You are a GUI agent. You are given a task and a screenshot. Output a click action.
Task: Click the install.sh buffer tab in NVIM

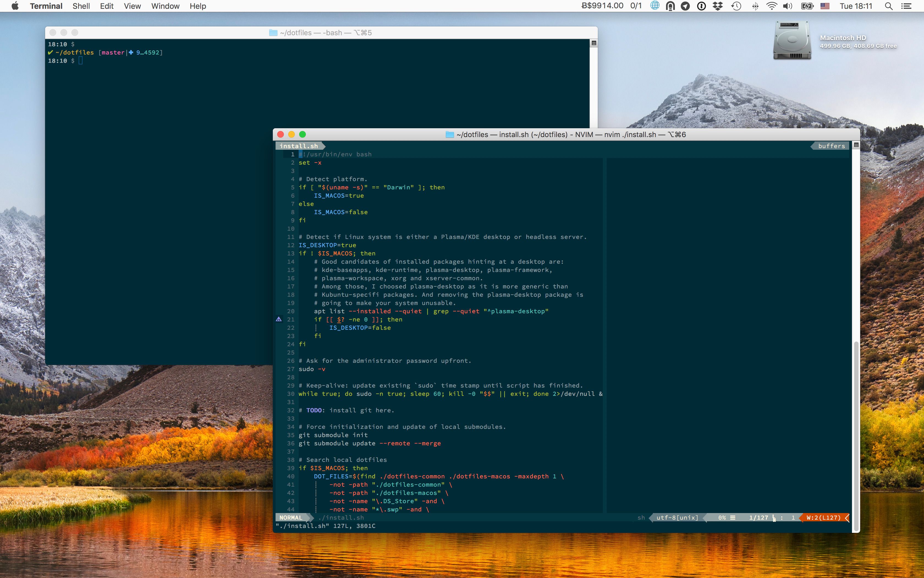tap(299, 146)
